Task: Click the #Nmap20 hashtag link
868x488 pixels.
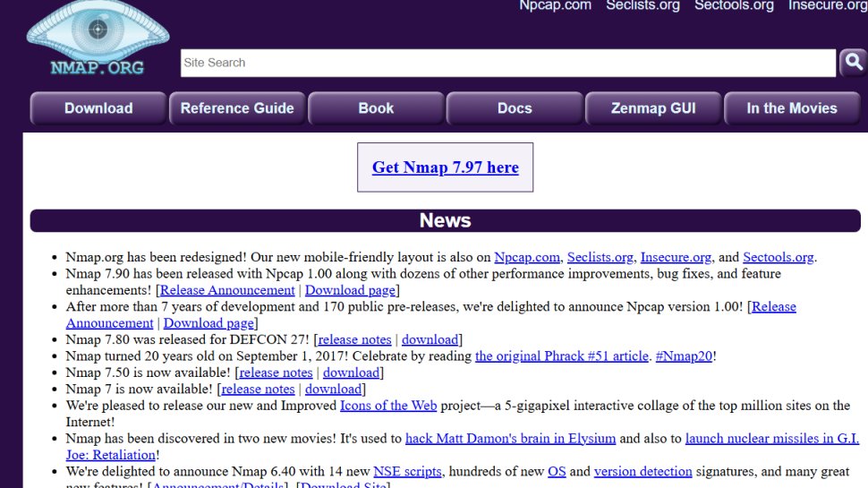Action: (x=684, y=356)
